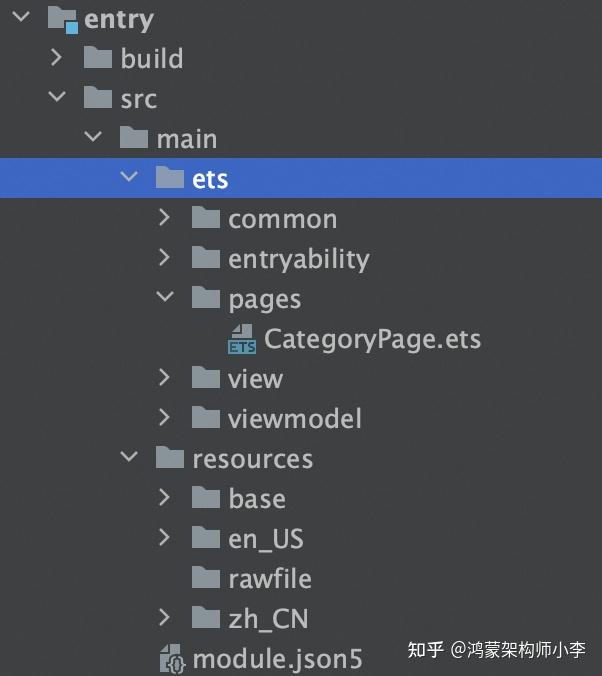Click the resources folder icon
This screenshot has width=602, height=676.
[x=170, y=458]
